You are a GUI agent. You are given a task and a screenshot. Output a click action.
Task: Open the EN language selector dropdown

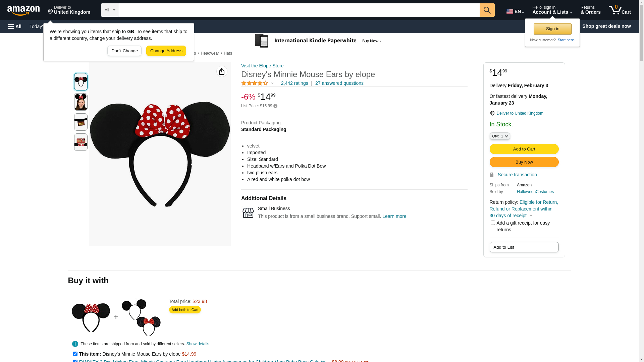point(515,11)
